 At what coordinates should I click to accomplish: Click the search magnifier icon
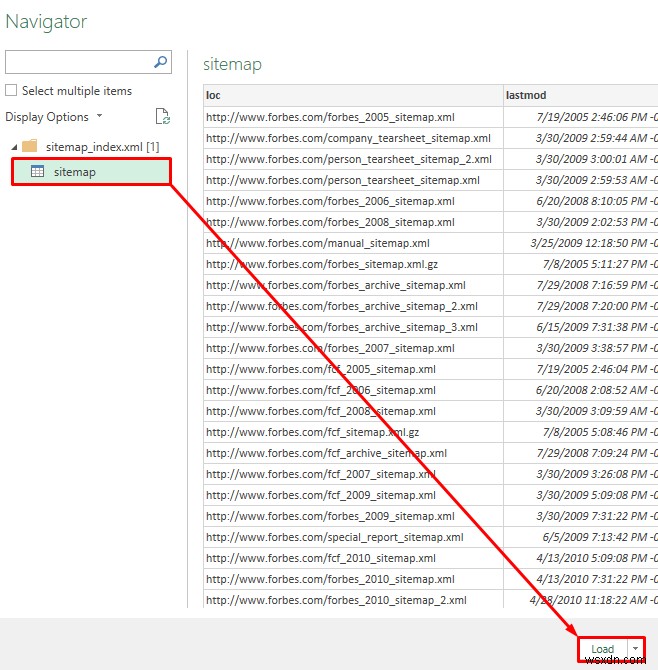(160, 62)
